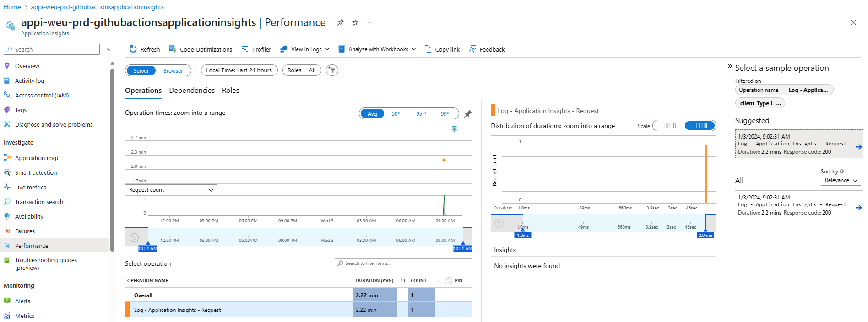The height and width of the screenshot is (322, 868).
Task: Open the Profiler tool
Action: [x=256, y=49]
